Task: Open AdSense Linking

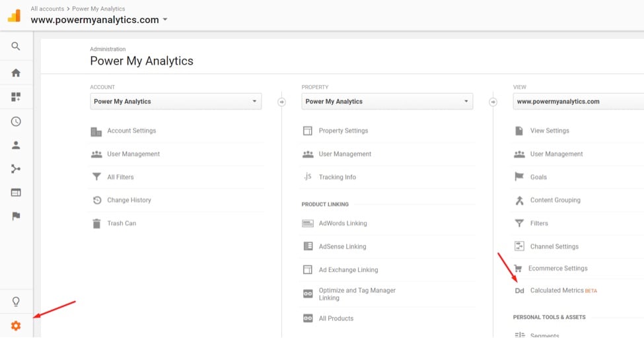Action: point(343,246)
